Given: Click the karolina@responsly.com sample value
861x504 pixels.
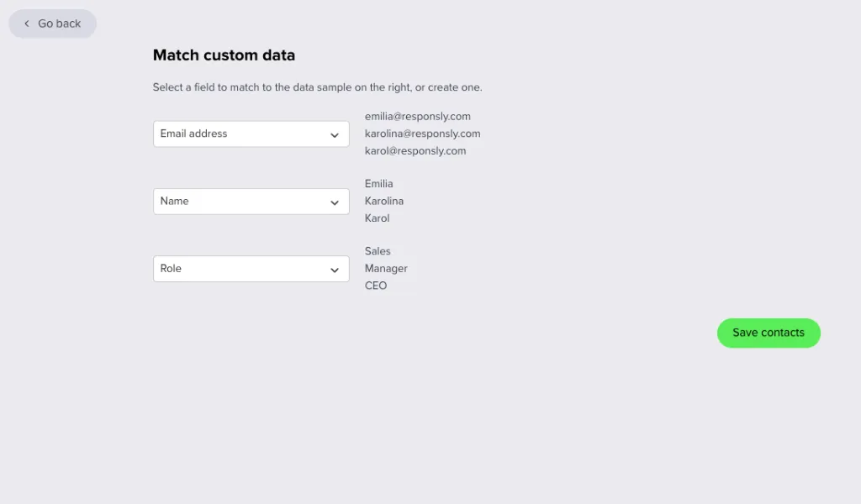Looking at the screenshot, I should [422, 134].
